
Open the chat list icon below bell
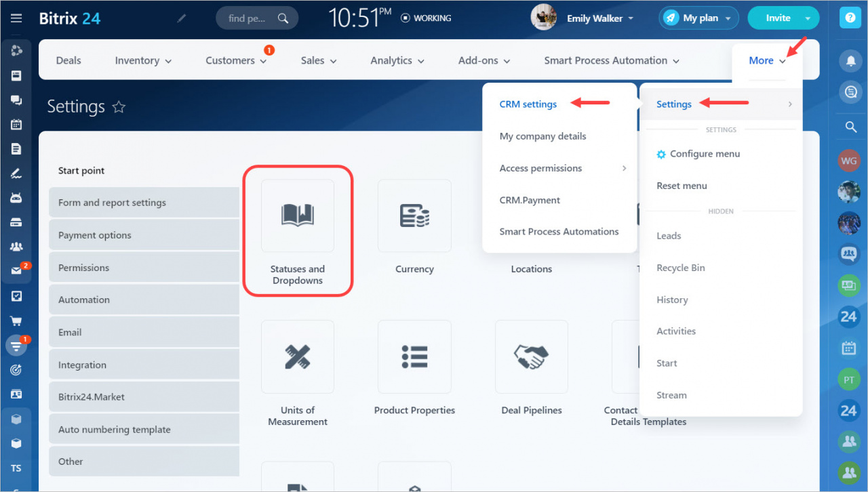849,93
